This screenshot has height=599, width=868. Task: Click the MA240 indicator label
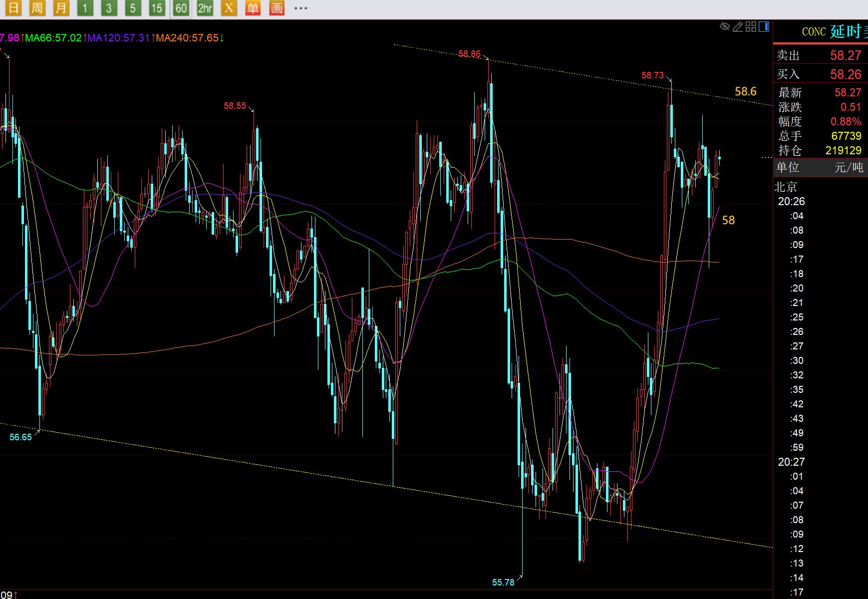(187, 38)
